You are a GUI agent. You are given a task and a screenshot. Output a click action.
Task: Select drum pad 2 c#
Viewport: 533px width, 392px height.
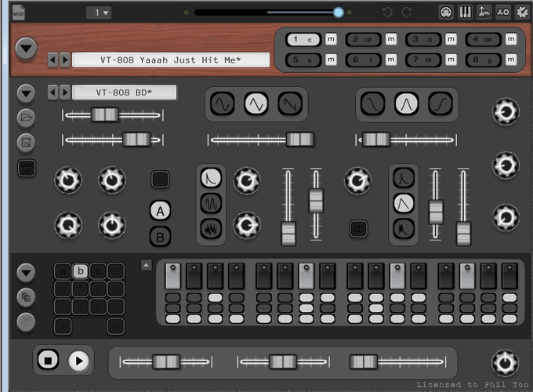363,39
